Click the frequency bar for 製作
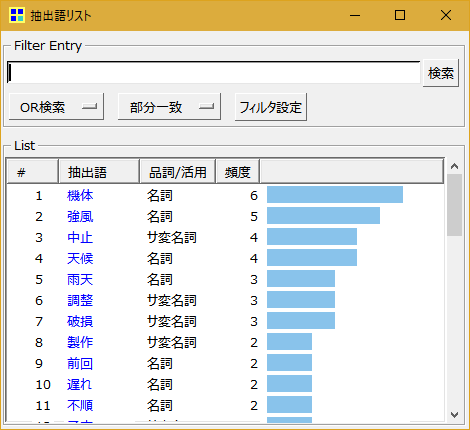Screen dimensions: 470x430 click(289, 341)
